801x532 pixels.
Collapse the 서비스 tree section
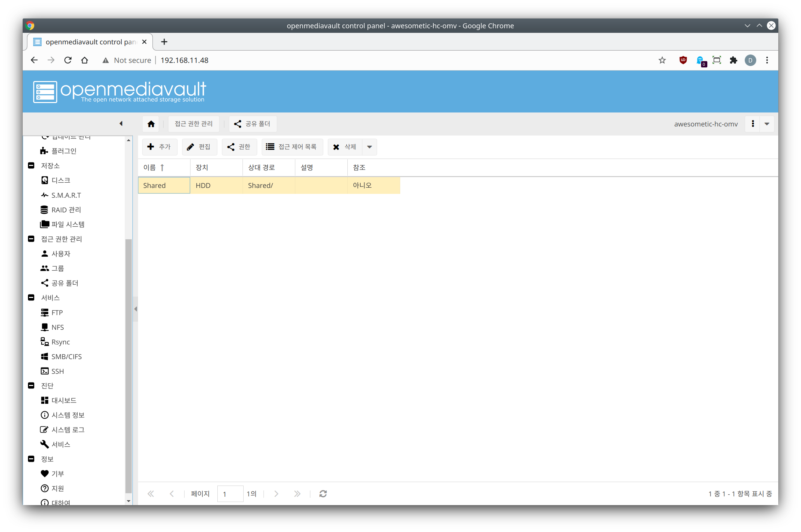coord(31,298)
